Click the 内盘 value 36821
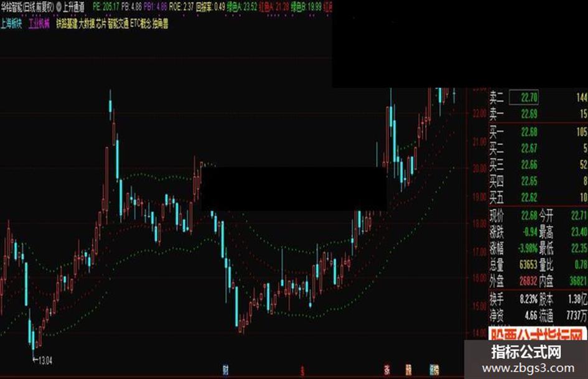 [x=578, y=281]
